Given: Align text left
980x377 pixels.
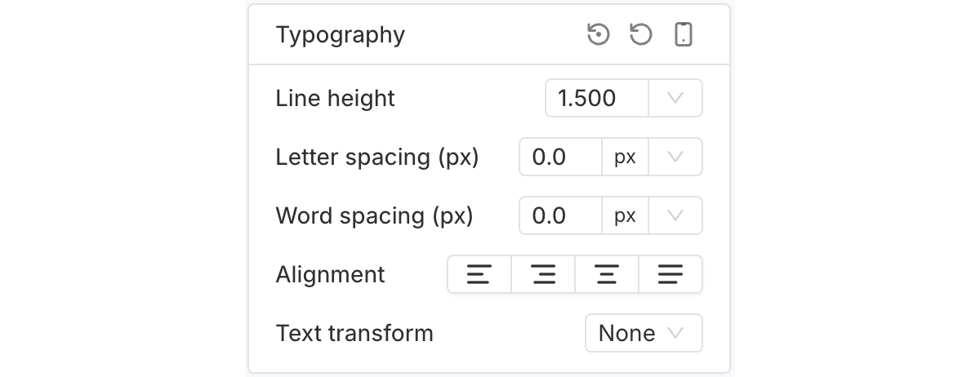Looking at the screenshot, I should [x=479, y=275].
